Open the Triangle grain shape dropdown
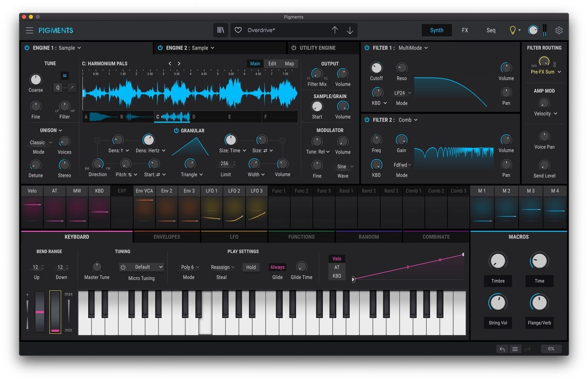The image size is (588, 381). (192, 175)
